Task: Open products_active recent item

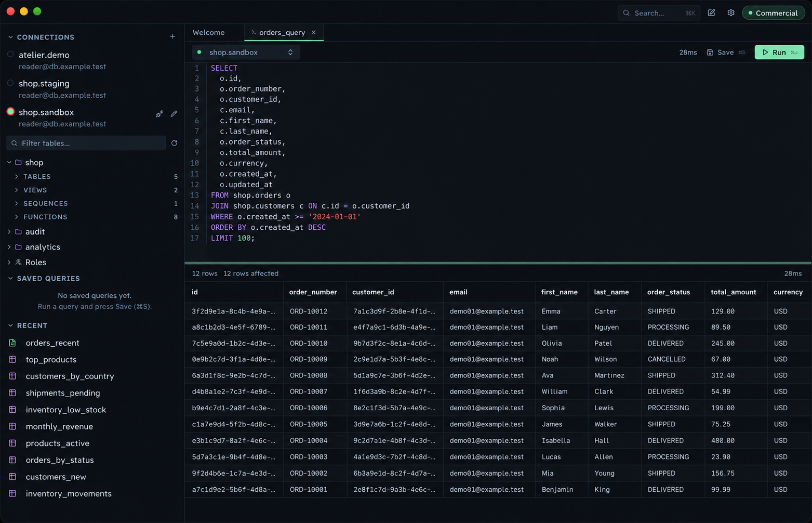Action: (58, 443)
